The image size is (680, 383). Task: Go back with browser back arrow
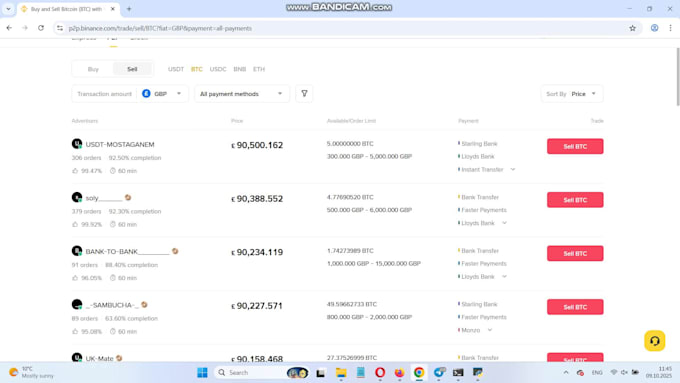click(9, 28)
